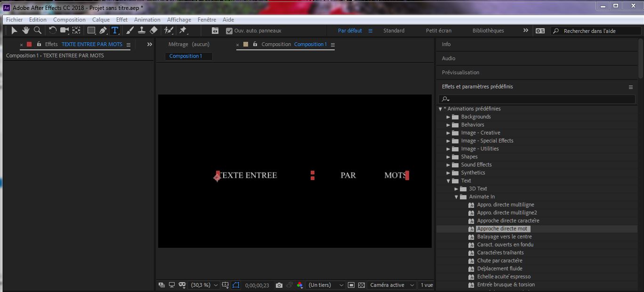Collapse the Animate In folder
Image resolution: width=644 pixels, height=292 pixels.
[x=456, y=197]
